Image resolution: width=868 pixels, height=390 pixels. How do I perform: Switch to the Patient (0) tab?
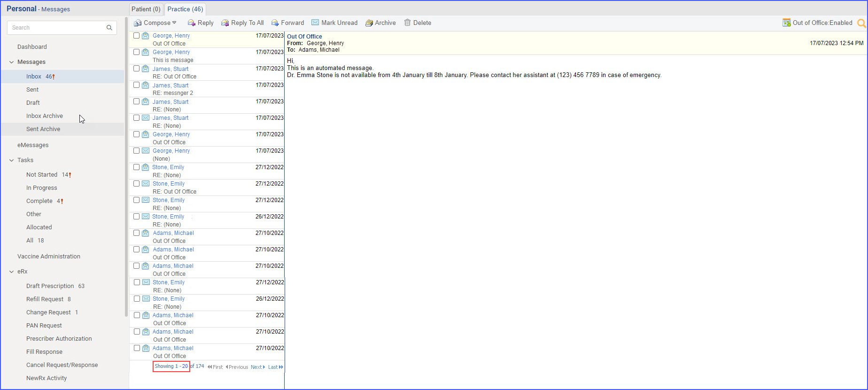146,9
